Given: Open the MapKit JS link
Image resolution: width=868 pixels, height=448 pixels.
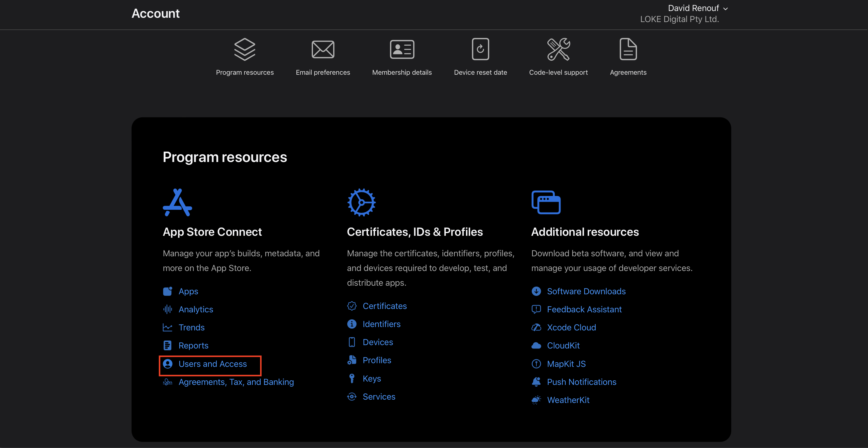Looking at the screenshot, I should pyautogui.click(x=566, y=364).
